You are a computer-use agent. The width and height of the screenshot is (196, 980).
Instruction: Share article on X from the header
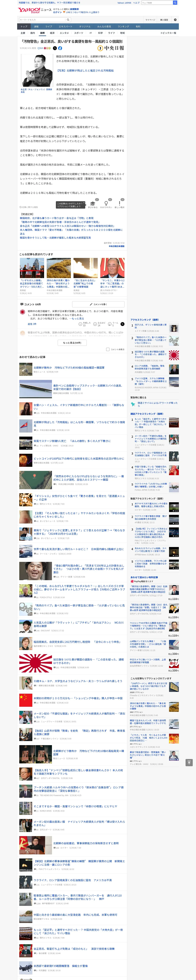[x=55, y=48]
